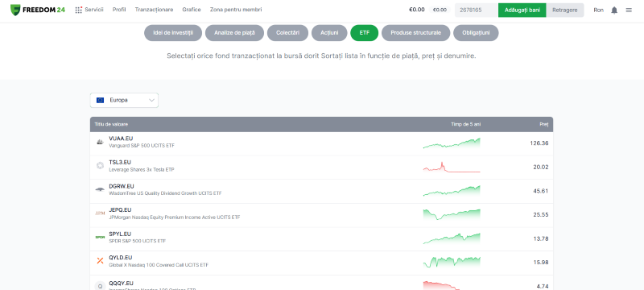644x290 pixels.
Task: Open the JEPQ.EU ticker
Action: tap(120, 210)
